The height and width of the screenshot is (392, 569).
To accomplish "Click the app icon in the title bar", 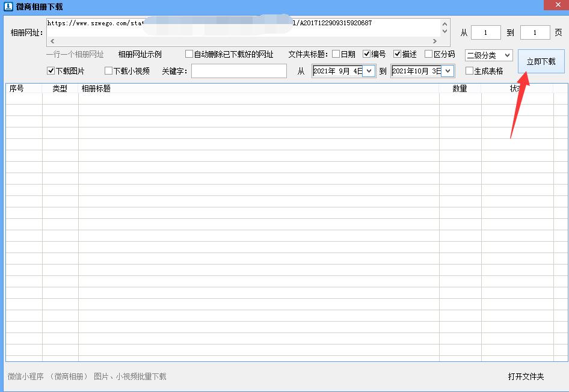I will click(x=8, y=7).
